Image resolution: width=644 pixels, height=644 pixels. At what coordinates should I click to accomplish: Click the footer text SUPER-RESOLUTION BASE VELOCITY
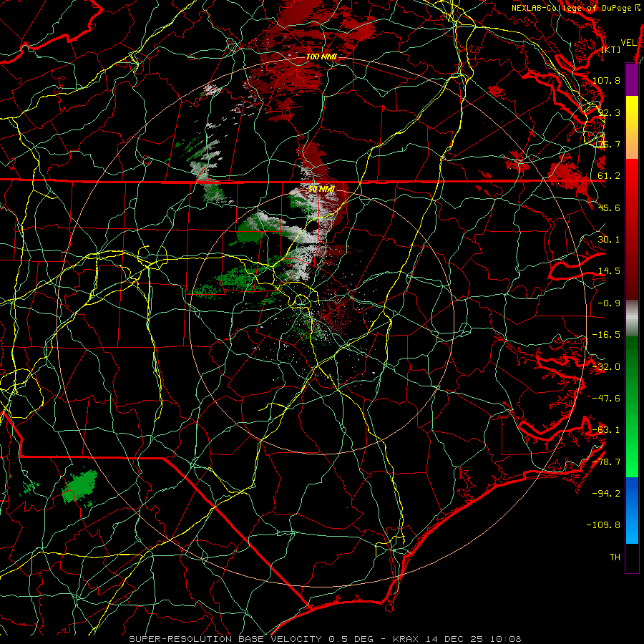(x=225, y=639)
